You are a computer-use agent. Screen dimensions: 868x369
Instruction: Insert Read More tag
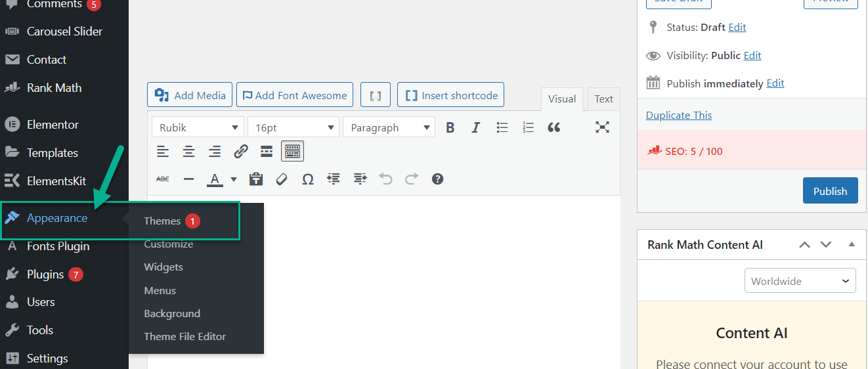(267, 152)
